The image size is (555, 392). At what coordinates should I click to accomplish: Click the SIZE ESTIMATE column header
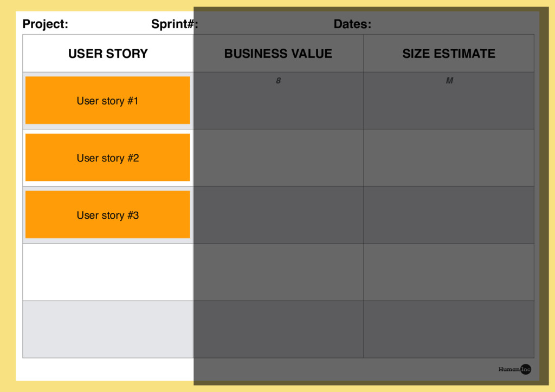[449, 54]
